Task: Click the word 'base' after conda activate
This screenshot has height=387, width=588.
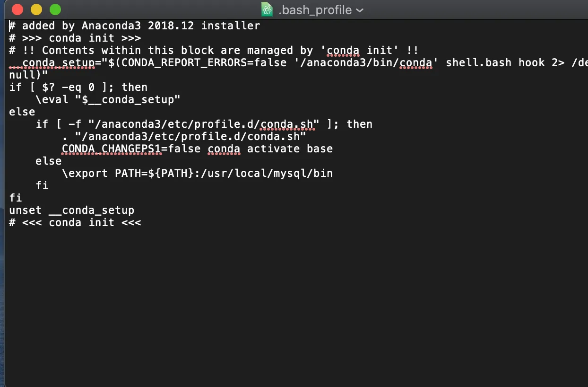Action: pyautogui.click(x=320, y=149)
